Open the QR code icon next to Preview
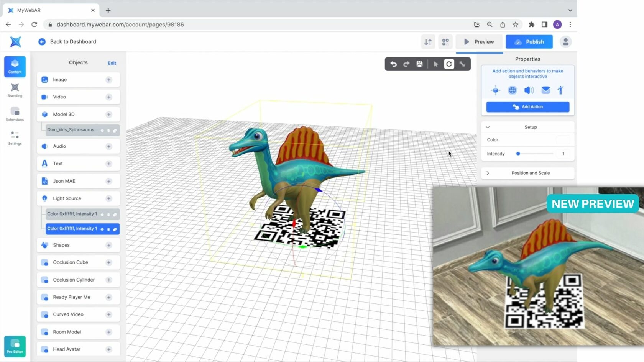 [445, 42]
